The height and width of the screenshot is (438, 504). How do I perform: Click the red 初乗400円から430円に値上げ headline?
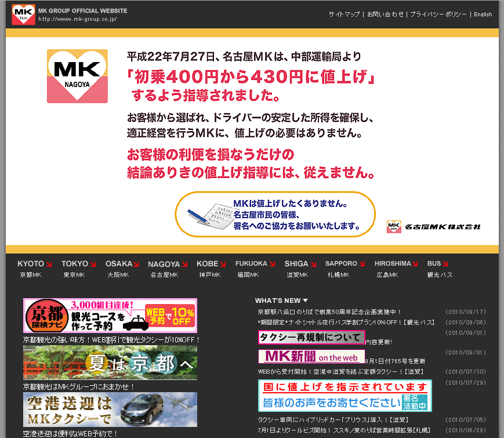(251, 77)
